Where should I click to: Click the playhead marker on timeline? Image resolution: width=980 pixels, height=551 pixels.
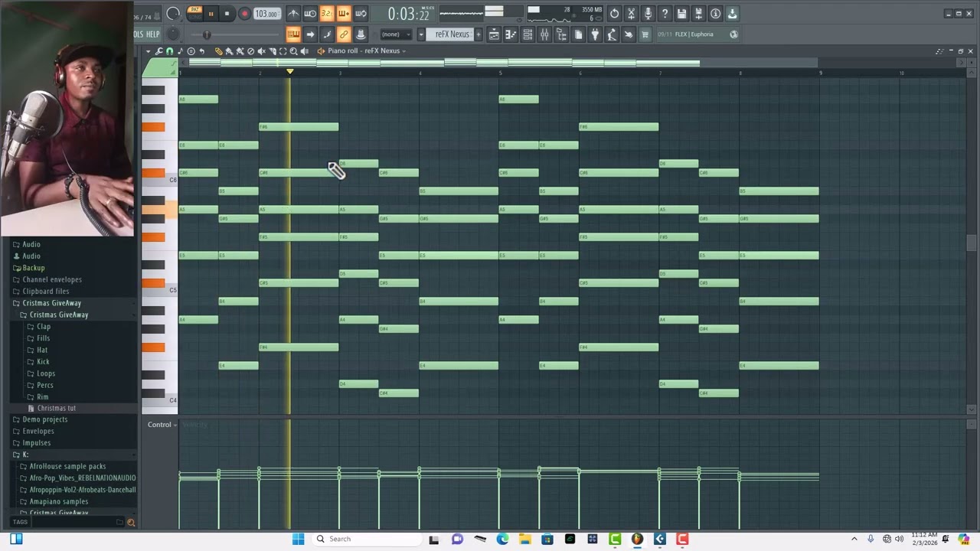(289, 71)
